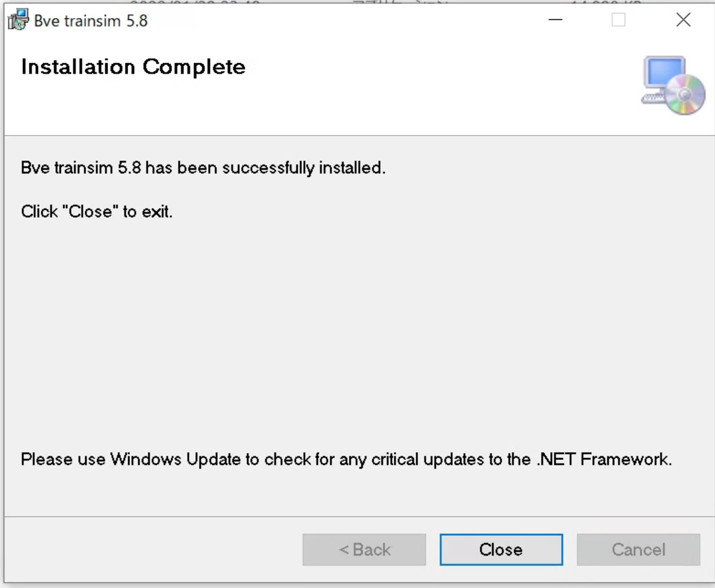715x588 pixels.
Task: Click the 'Click "Close" to exit.' text
Action: tap(97, 212)
